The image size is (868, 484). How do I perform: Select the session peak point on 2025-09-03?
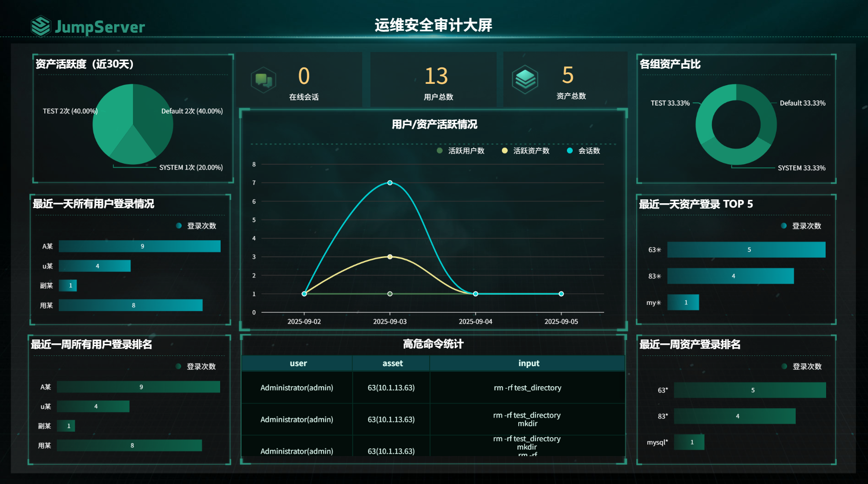click(390, 183)
